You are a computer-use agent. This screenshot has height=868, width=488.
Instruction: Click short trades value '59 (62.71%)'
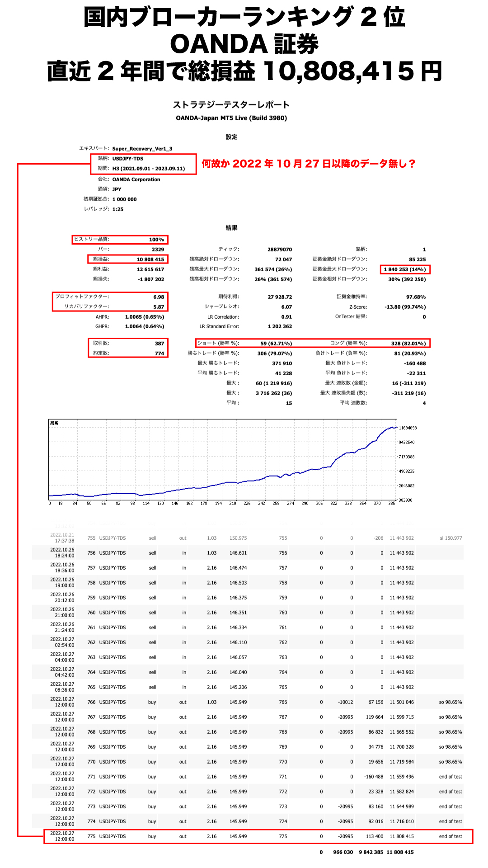276,344
